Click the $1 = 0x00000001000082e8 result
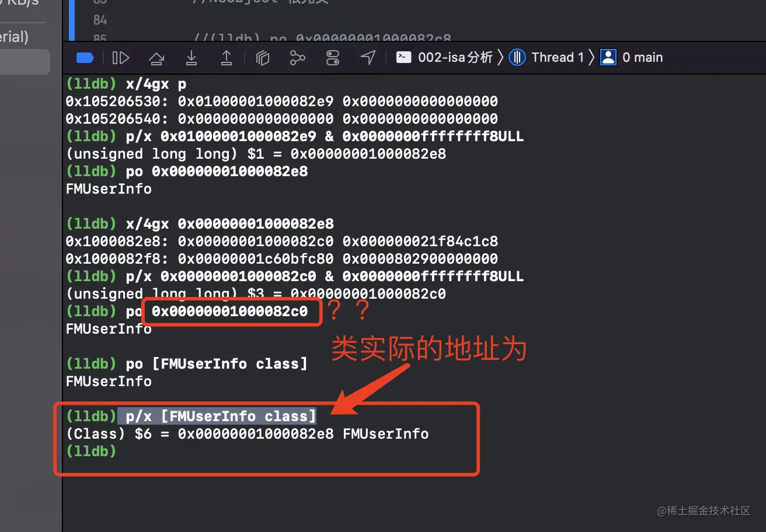Viewport: 766px width, 532px height. (x=256, y=154)
